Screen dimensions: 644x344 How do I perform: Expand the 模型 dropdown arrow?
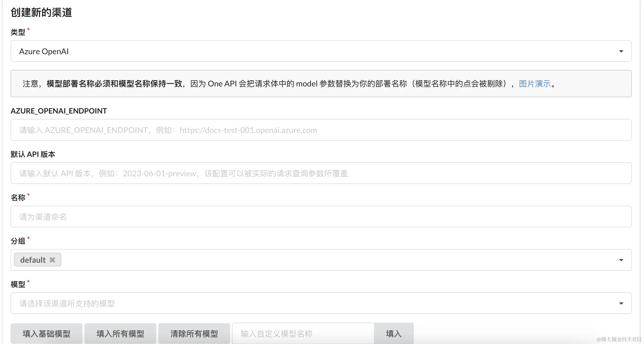point(621,303)
